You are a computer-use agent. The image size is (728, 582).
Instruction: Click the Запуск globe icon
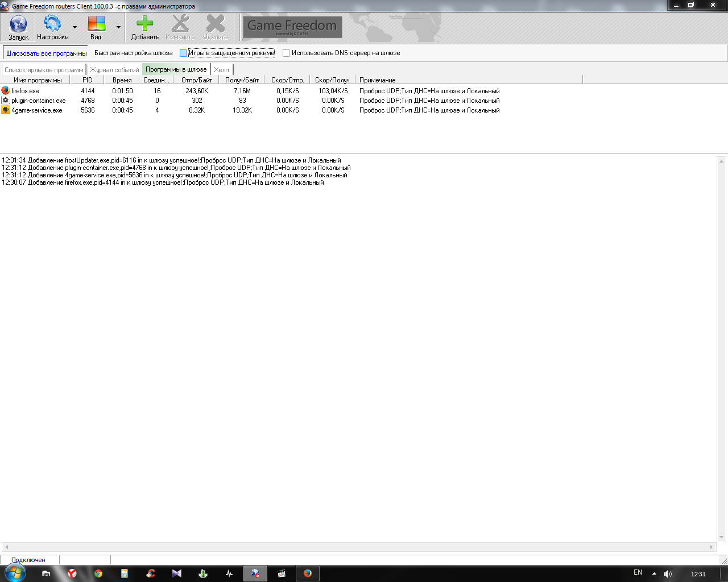tap(18, 24)
